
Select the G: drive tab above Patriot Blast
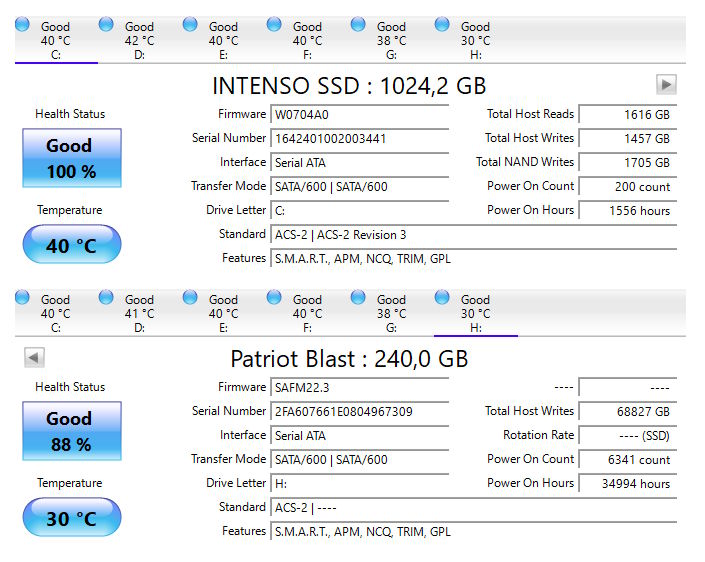coord(391,314)
